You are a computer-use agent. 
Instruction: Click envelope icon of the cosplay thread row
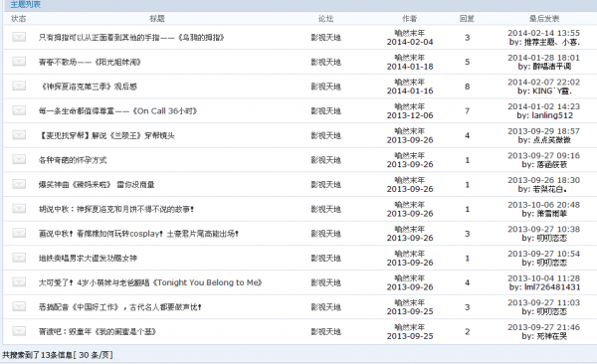19,234
